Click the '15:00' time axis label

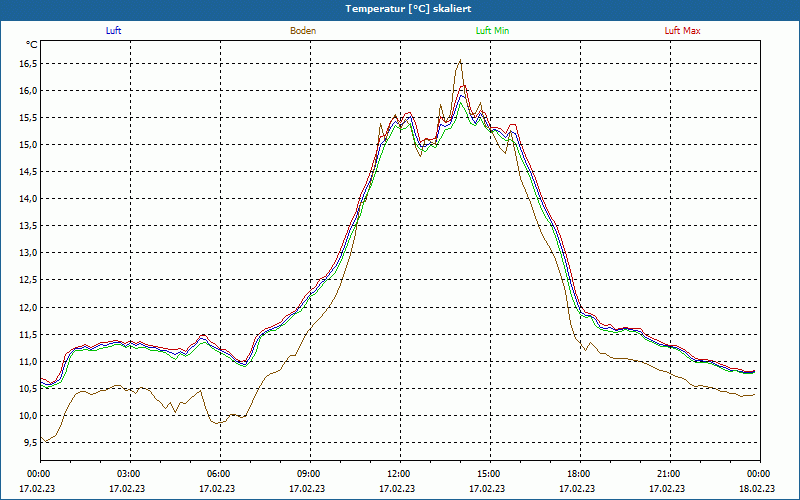[490, 474]
